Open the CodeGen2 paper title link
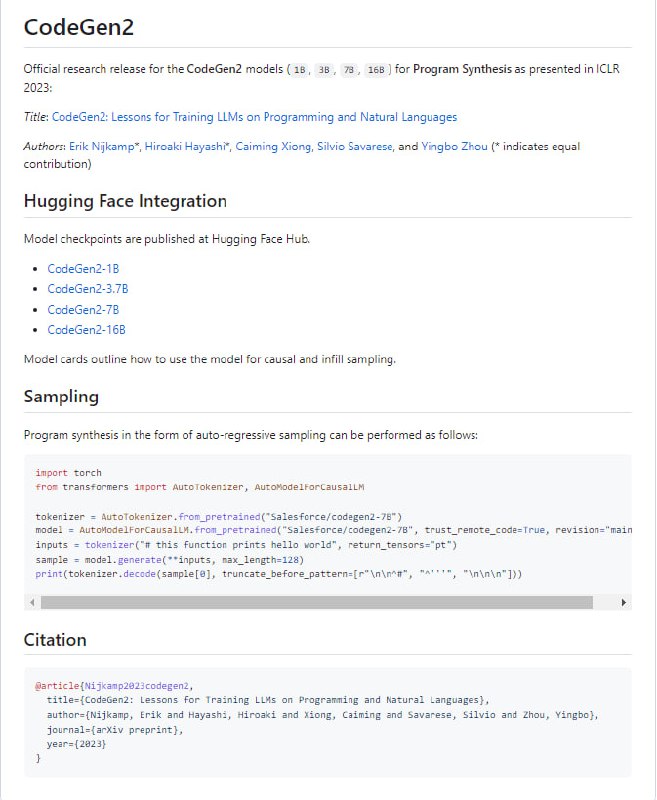Image resolution: width=657 pixels, height=800 pixels. point(255,116)
